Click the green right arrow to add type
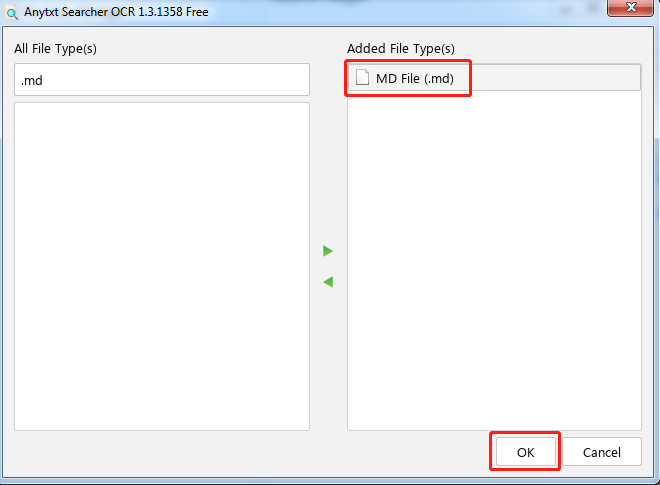 point(328,251)
